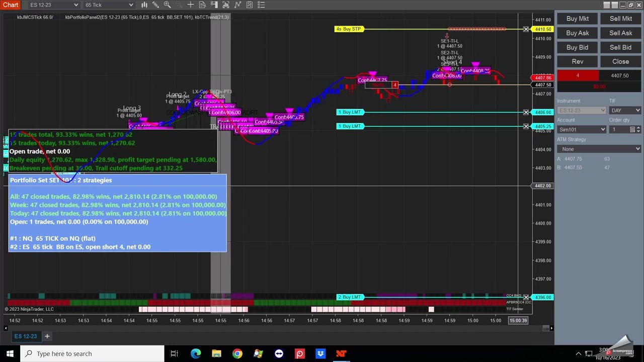
Task: Select the 2 Buy LMT label at 4396.00
Action: 349,297
